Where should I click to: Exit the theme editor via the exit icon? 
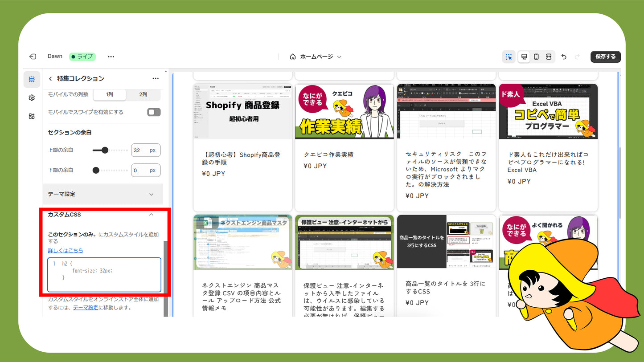point(33,57)
